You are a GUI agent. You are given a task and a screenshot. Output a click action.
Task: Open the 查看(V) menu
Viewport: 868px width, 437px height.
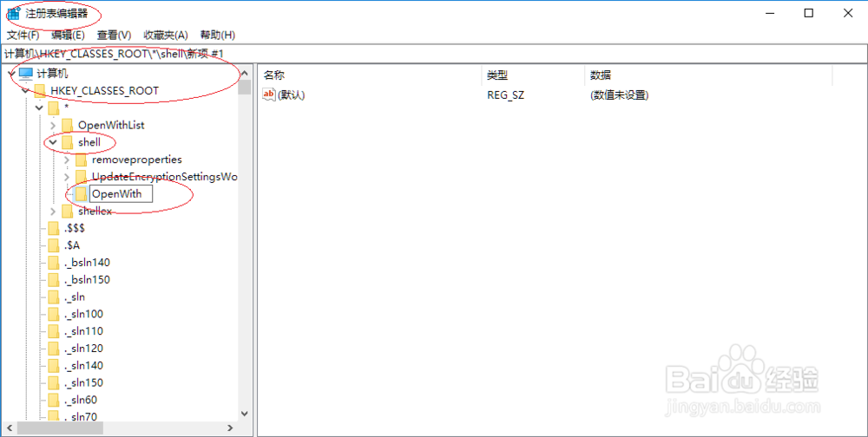[114, 35]
